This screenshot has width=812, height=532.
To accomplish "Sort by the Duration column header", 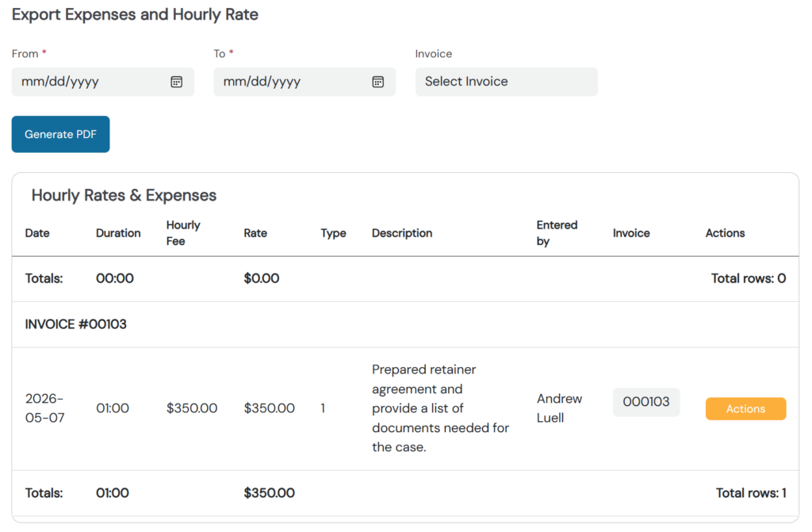I will pos(118,233).
